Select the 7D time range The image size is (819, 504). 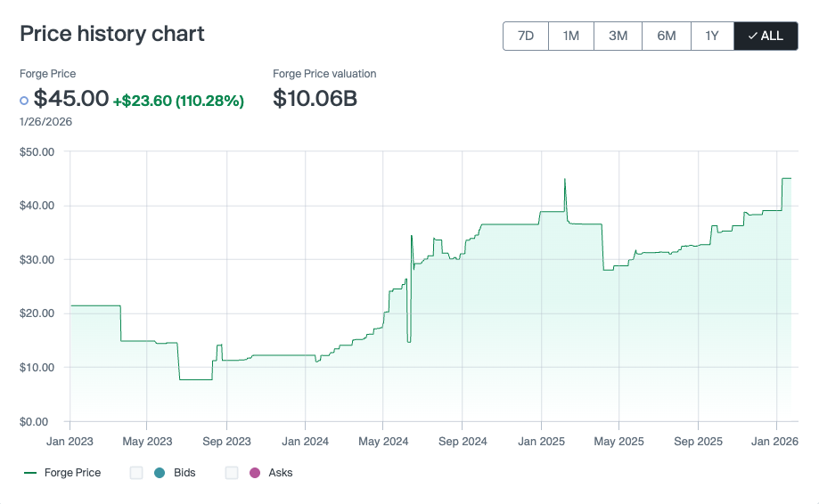coord(526,36)
